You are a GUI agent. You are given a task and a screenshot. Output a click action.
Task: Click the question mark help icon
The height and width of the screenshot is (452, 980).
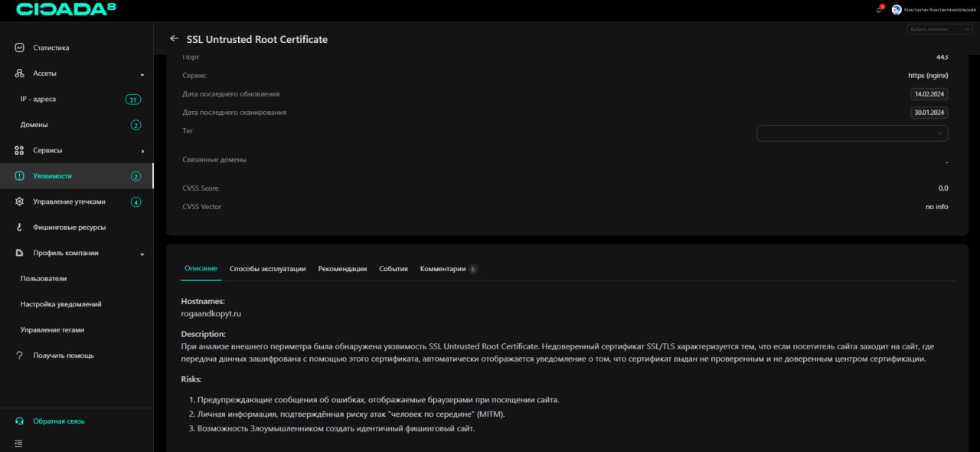(20, 355)
